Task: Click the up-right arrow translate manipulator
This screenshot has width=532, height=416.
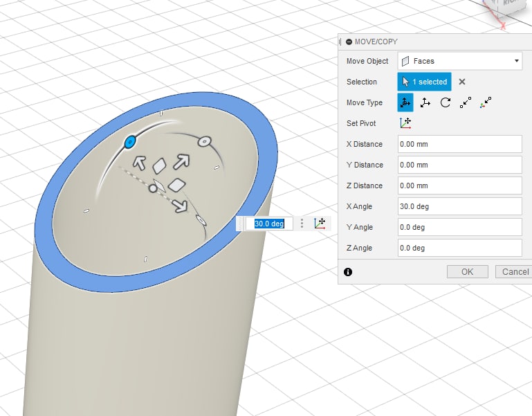Action: (181, 162)
